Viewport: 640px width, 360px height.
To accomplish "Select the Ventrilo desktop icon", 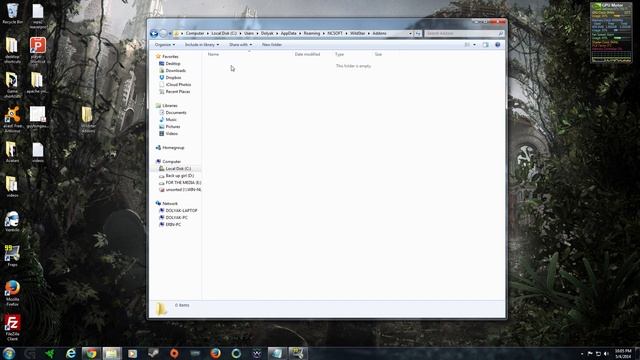I will coord(12,222).
